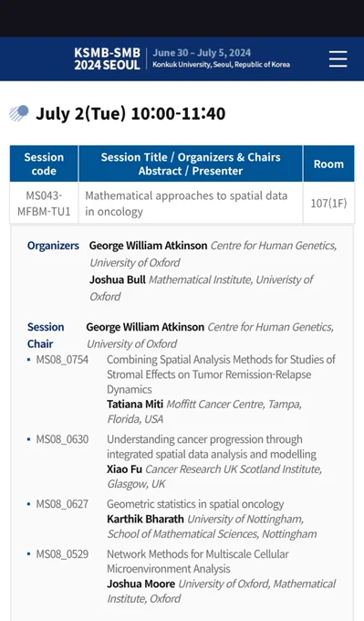This screenshot has height=621, width=364.
Task: Click talk title Understanding cancer progression
Action: pos(212,447)
